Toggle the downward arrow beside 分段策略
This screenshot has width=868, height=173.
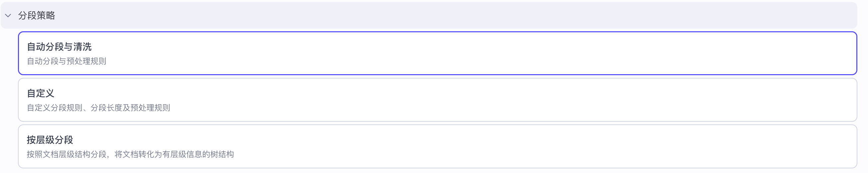coord(8,16)
